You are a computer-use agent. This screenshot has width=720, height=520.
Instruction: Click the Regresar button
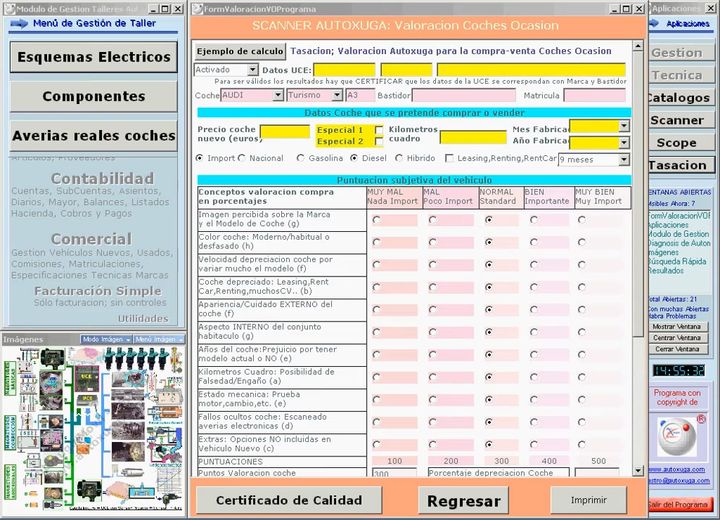click(464, 501)
